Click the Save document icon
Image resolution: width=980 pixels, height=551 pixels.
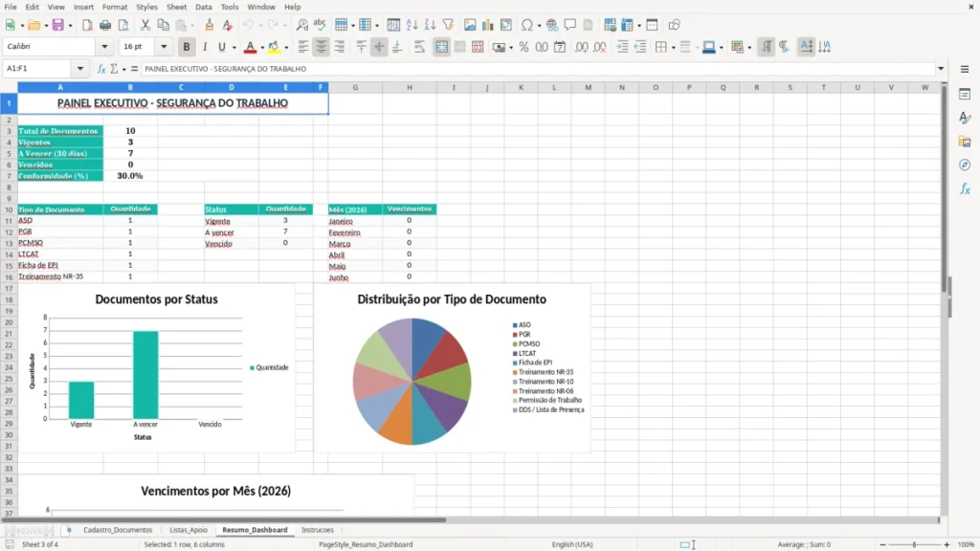pos(57,25)
